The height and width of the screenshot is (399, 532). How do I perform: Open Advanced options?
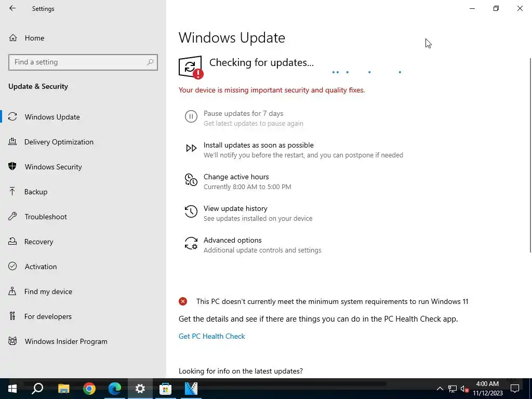click(x=232, y=240)
